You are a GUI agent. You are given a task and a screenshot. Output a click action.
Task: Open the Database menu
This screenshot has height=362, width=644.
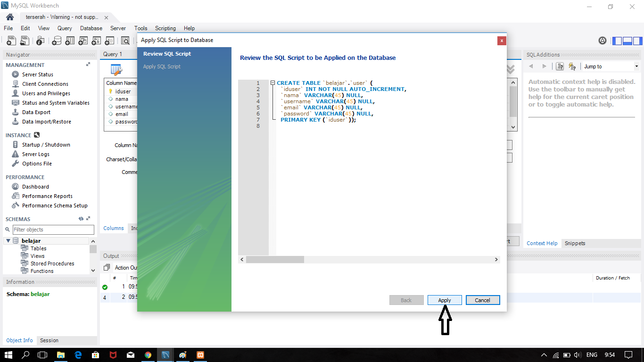point(91,28)
